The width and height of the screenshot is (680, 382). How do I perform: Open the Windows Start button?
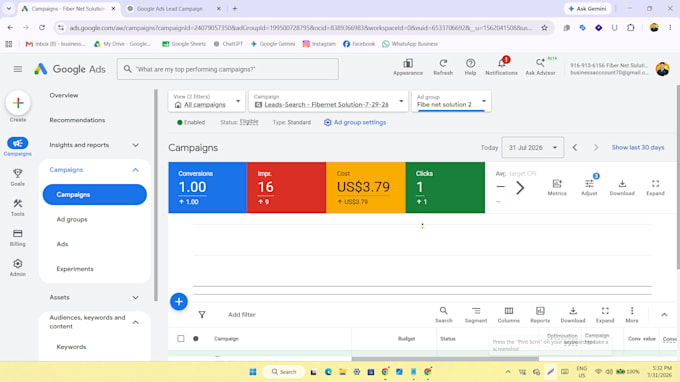coord(253,372)
